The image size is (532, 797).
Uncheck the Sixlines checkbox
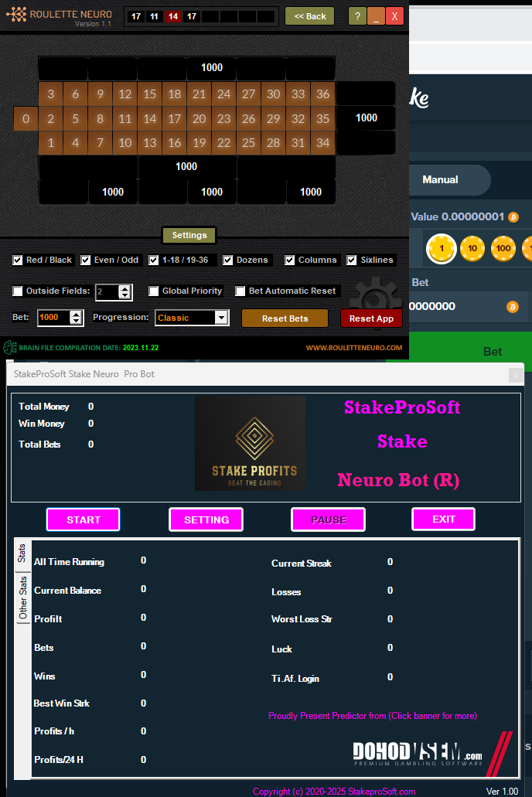pos(352,261)
